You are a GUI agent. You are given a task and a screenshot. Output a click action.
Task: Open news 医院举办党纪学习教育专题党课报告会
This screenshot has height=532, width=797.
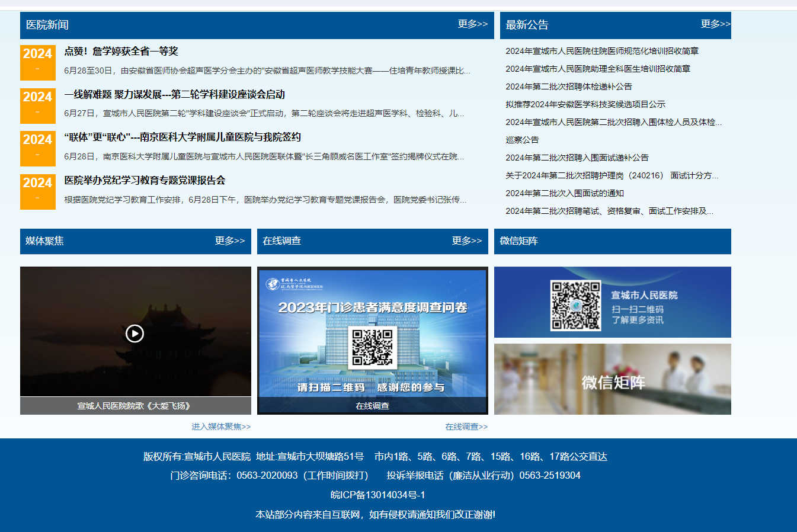click(145, 181)
